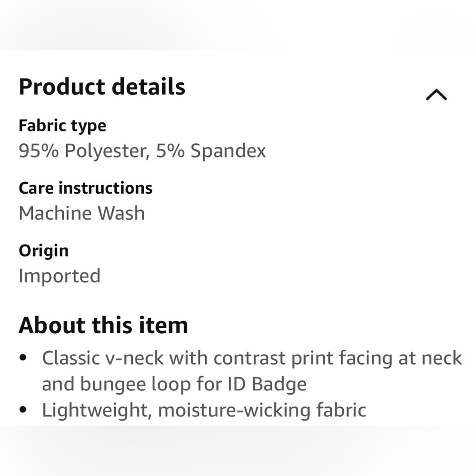
Task: Click the moisture-wicking fabric text
Action: tap(262, 410)
